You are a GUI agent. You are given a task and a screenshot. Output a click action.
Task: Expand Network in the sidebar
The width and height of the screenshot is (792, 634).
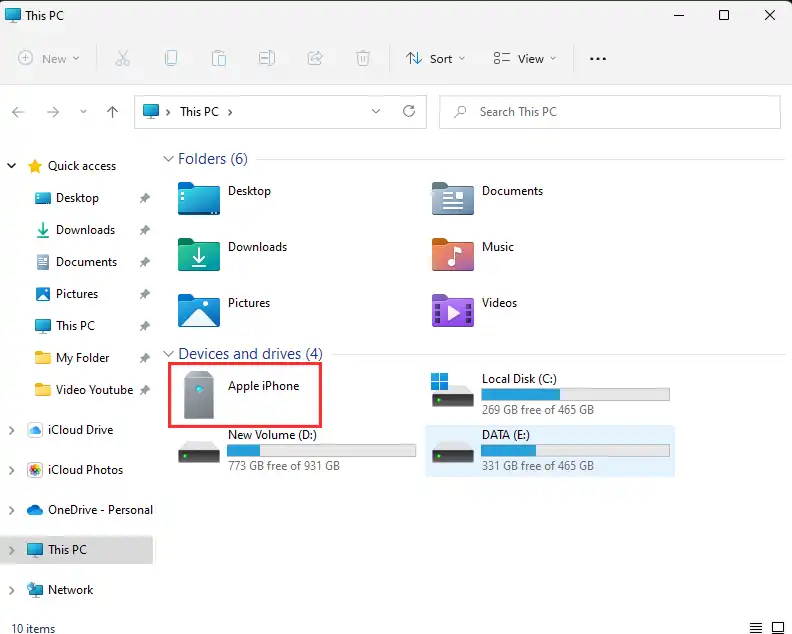pos(11,590)
